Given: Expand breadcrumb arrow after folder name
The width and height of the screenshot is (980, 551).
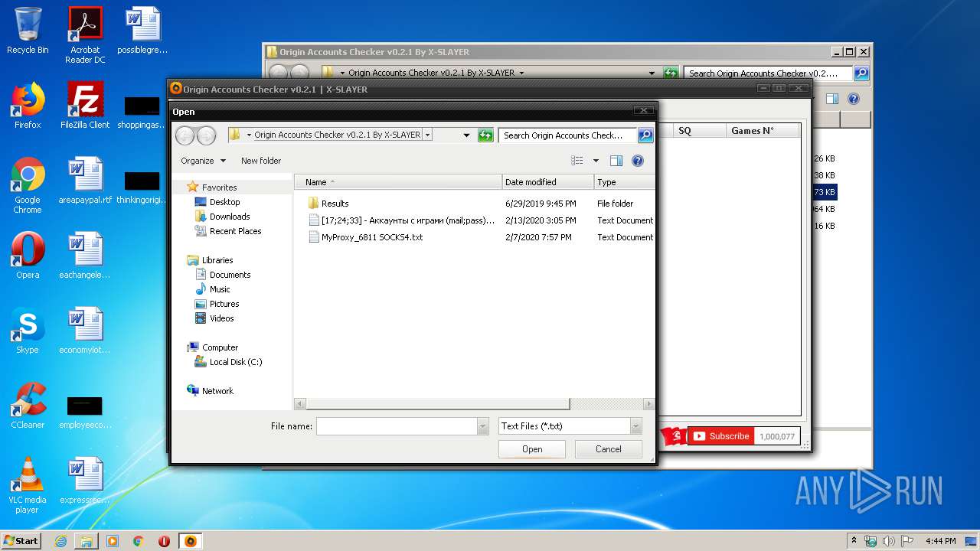Looking at the screenshot, I should [x=427, y=135].
